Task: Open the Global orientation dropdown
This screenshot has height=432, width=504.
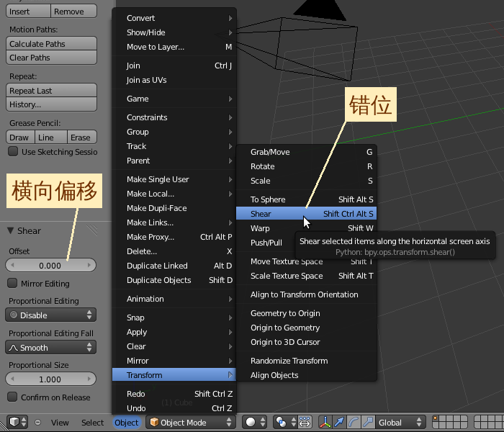Action: click(400, 422)
